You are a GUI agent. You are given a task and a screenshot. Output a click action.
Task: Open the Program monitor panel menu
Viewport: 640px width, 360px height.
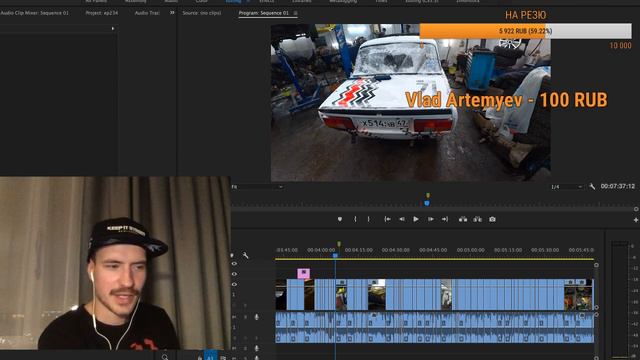click(x=296, y=13)
